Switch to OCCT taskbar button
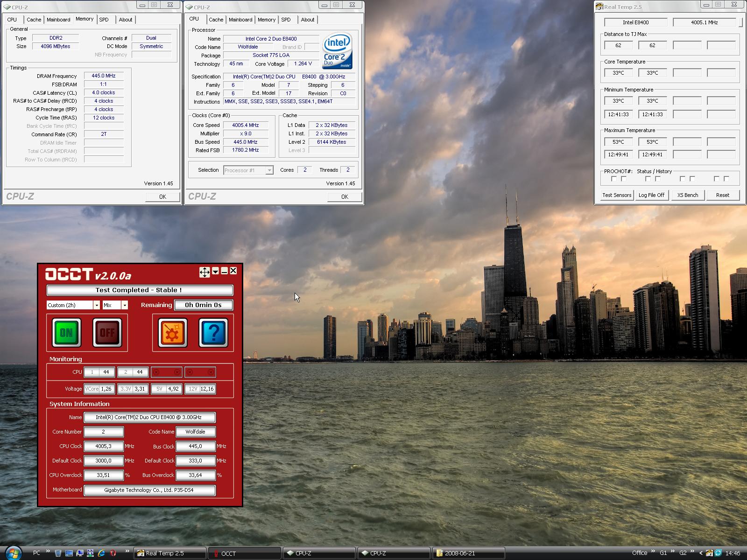This screenshot has width=747, height=560. coord(244,553)
